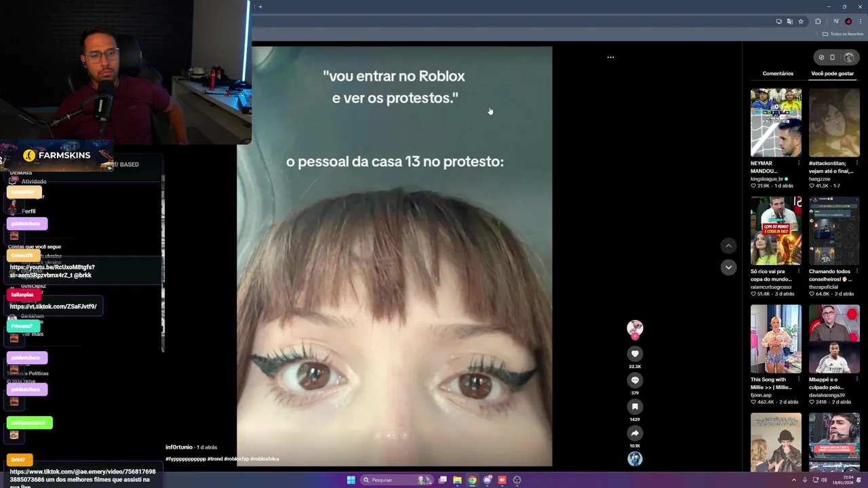Like the video with the heart icon
Viewport: 868px width, 488px height.
(635, 354)
